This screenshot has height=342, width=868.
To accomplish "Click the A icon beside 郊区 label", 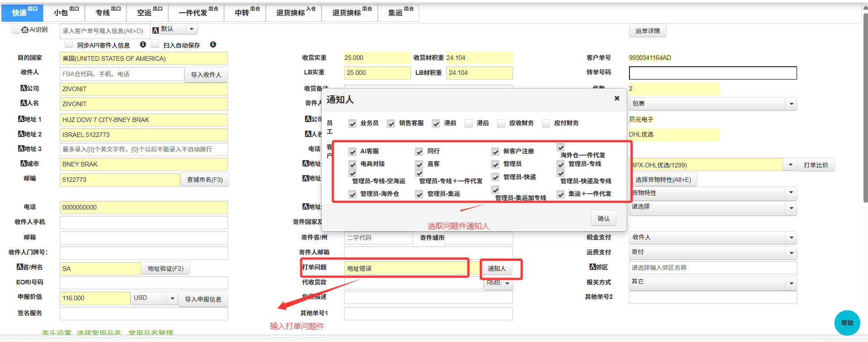I will point(593,267).
